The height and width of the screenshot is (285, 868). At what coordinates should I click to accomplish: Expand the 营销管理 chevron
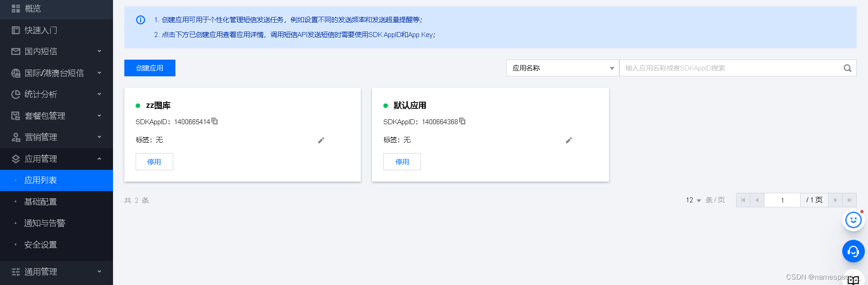[x=99, y=137]
